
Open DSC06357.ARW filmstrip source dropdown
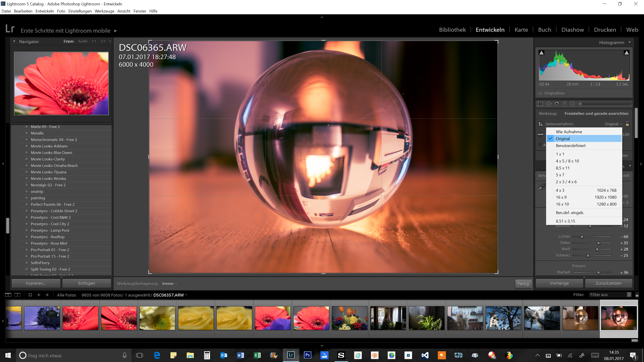(170, 295)
